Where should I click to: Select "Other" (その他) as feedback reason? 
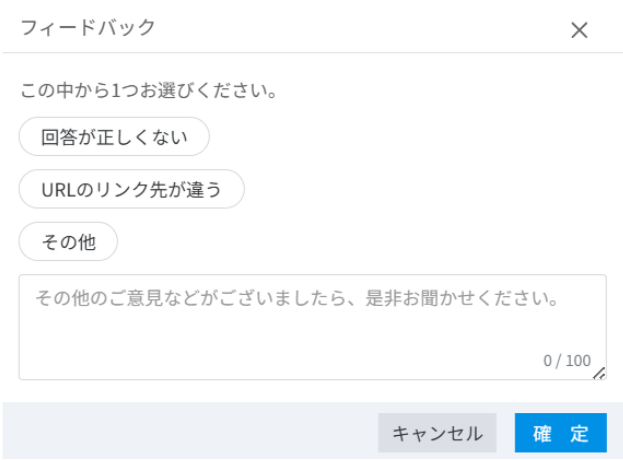[68, 241]
